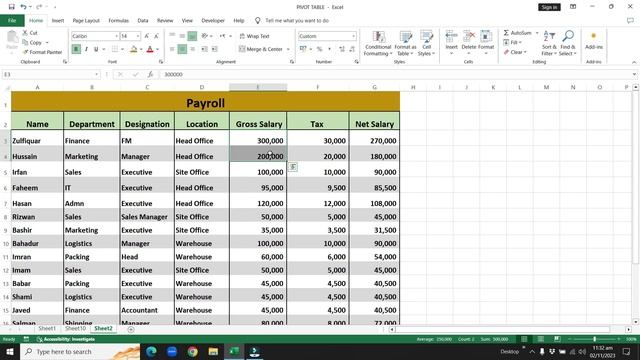Image resolution: width=640 pixels, height=360 pixels.
Task: Open the File tab
Action: [x=12, y=20]
